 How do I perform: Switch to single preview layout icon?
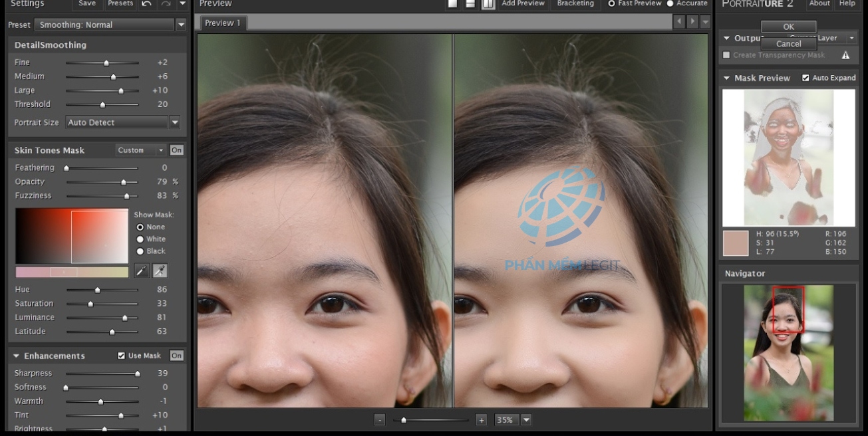pos(453,4)
